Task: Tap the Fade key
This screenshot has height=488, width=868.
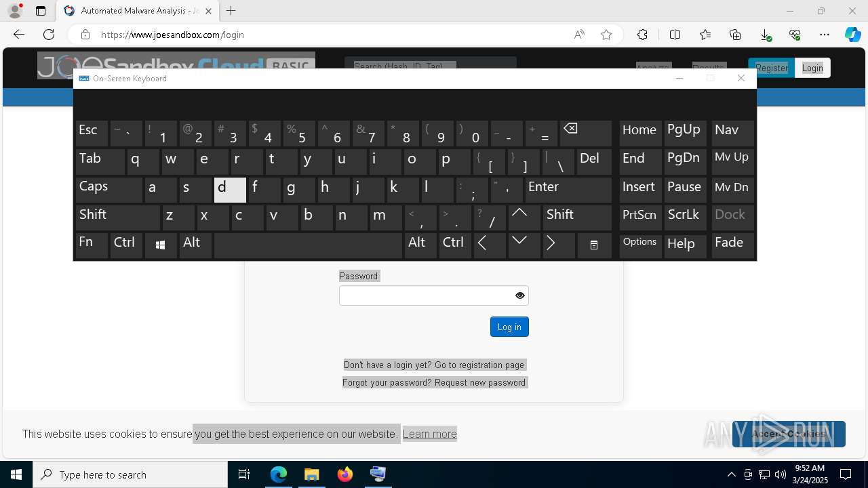Action: (732, 245)
